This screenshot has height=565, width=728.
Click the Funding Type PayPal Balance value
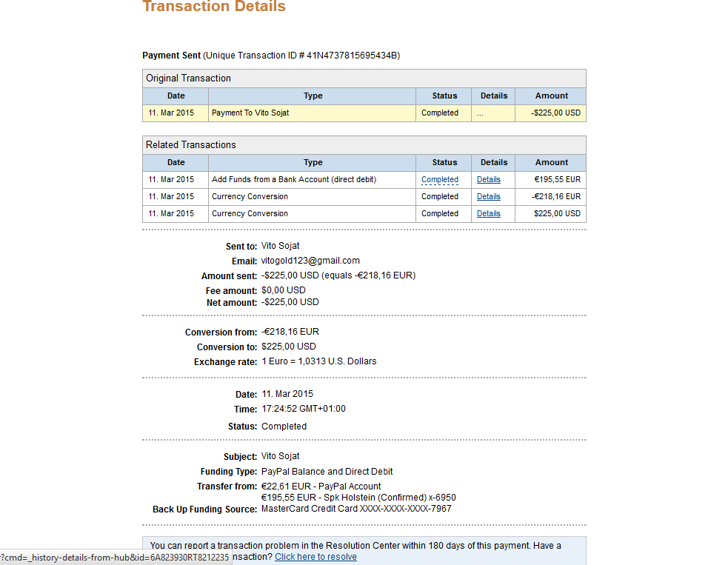coord(327,472)
